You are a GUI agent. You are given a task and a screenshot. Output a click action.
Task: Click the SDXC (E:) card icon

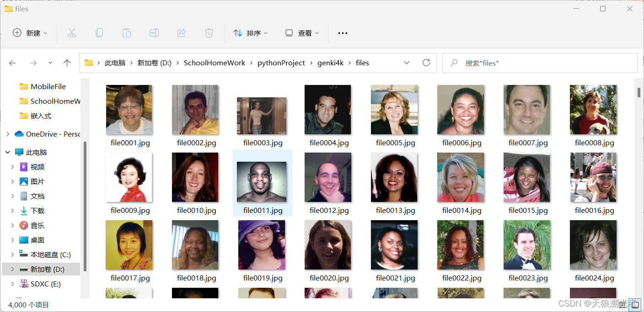[24, 284]
